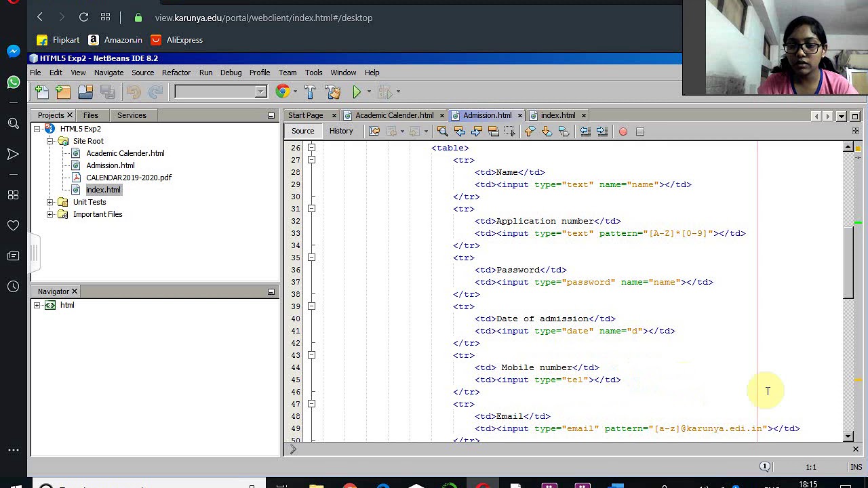
Task: Show opened documents list dropdown
Action: tap(842, 116)
